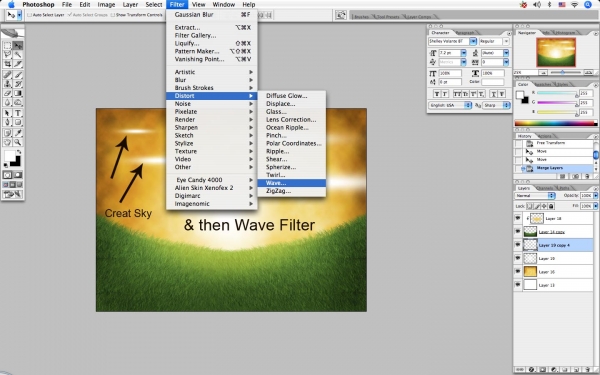Image resolution: width=600 pixels, height=375 pixels.
Task: Select the Eraser tool
Action: pos(7,93)
